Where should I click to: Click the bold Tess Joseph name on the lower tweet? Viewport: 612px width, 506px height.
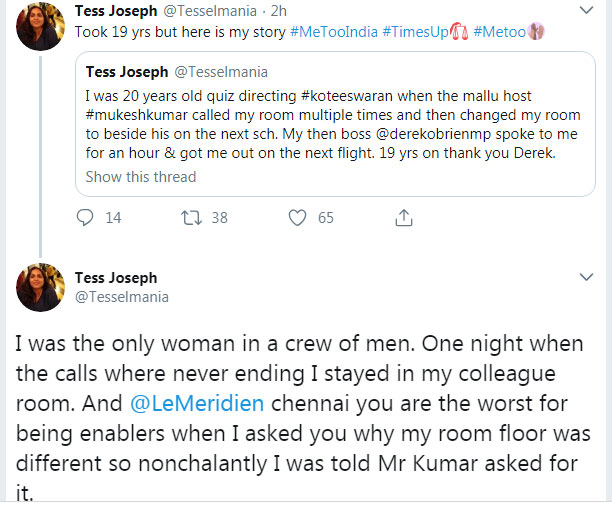coord(116,277)
